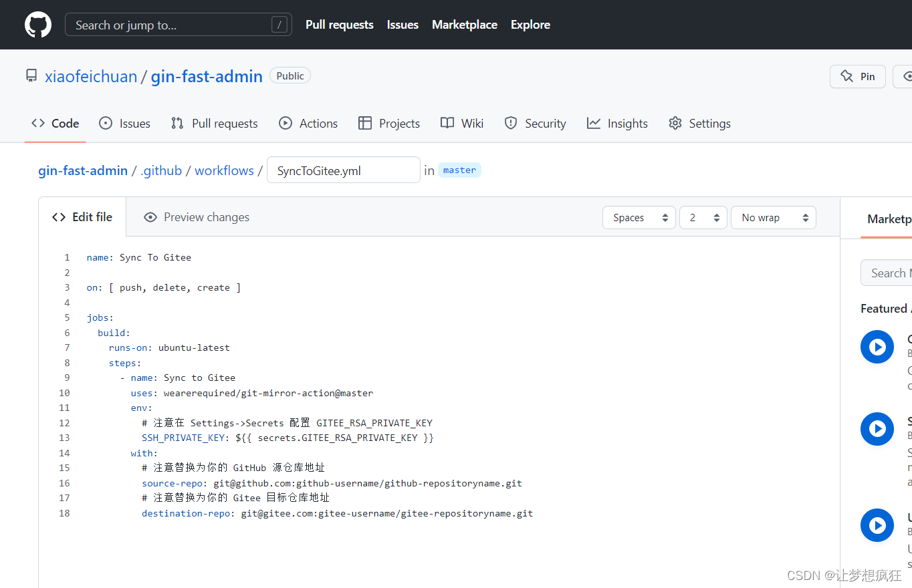The height and width of the screenshot is (588, 912).
Task: Click the repository book icon beside xiaofeichuan
Action: point(31,76)
